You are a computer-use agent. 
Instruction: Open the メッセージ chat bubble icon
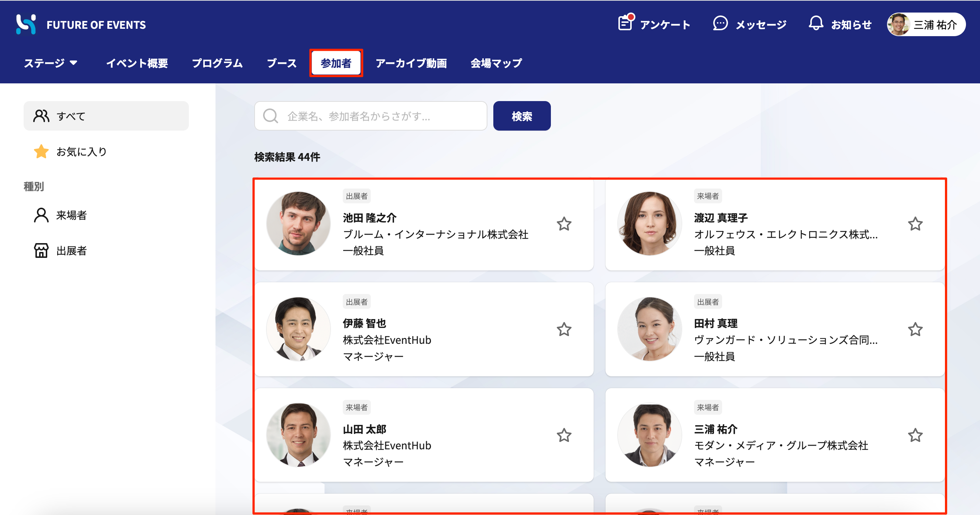(720, 23)
